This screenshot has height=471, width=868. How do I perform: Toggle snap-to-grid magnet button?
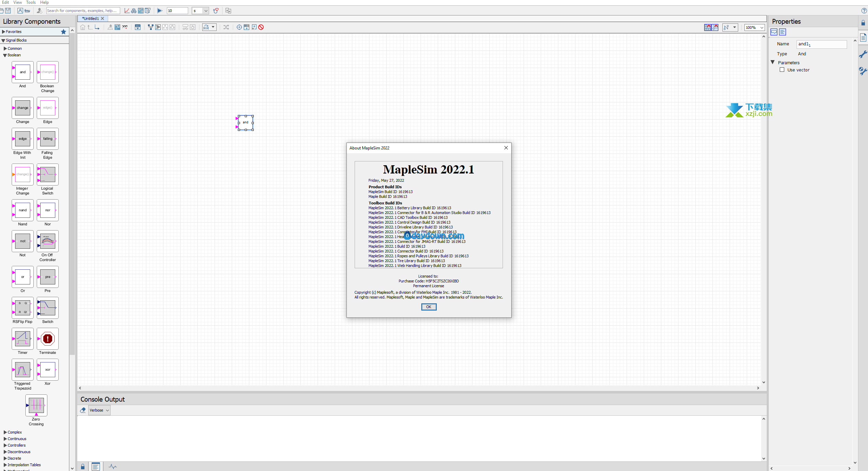pyautogui.click(x=708, y=27)
